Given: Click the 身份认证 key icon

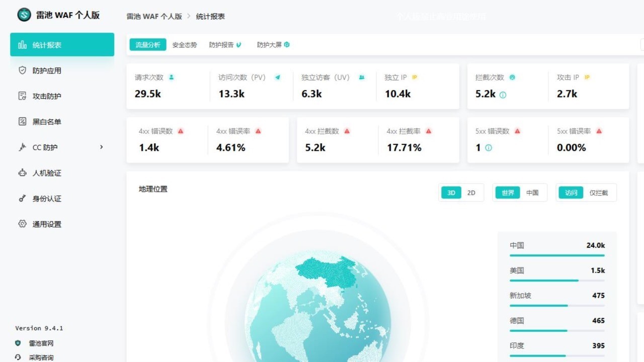Looking at the screenshot, I should [x=22, y=199].
